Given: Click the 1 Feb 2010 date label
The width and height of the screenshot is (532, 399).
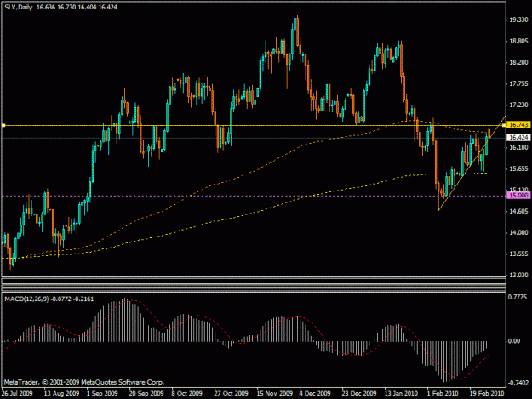Looking at the screenshot, I should (x=443, y=394).
